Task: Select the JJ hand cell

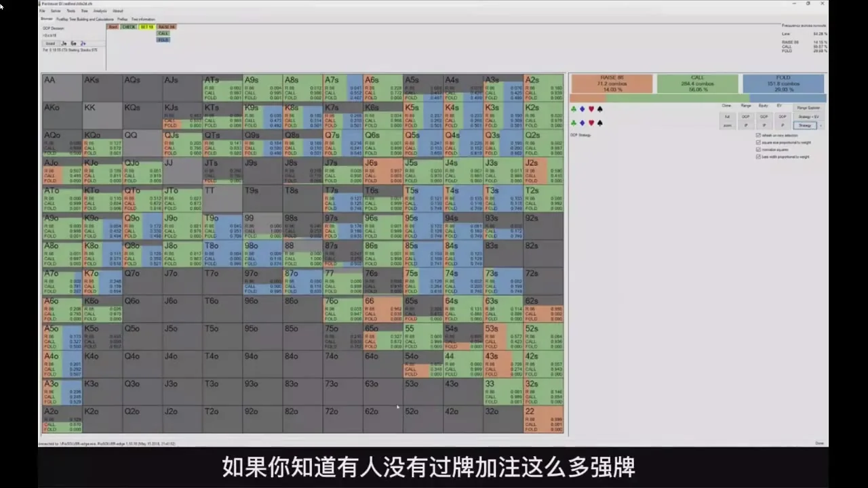Action: 182,171
